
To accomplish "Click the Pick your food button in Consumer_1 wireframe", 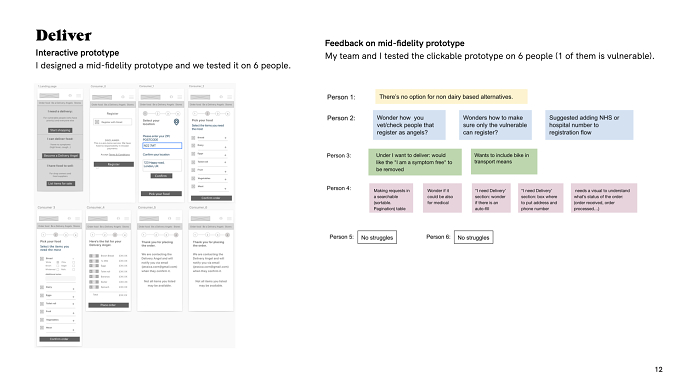I will [161, 193].
